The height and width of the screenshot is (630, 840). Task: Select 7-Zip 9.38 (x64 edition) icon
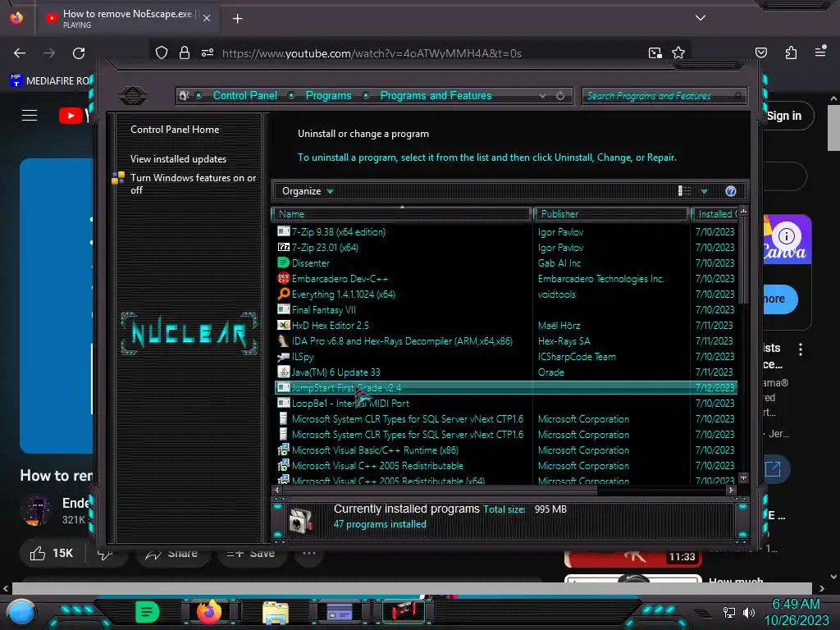coord(283,232)
